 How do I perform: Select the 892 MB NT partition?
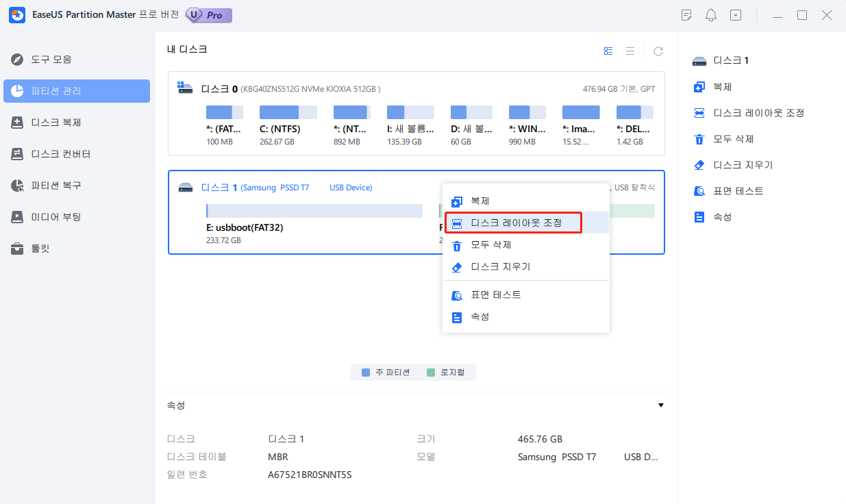pos(352,125)
